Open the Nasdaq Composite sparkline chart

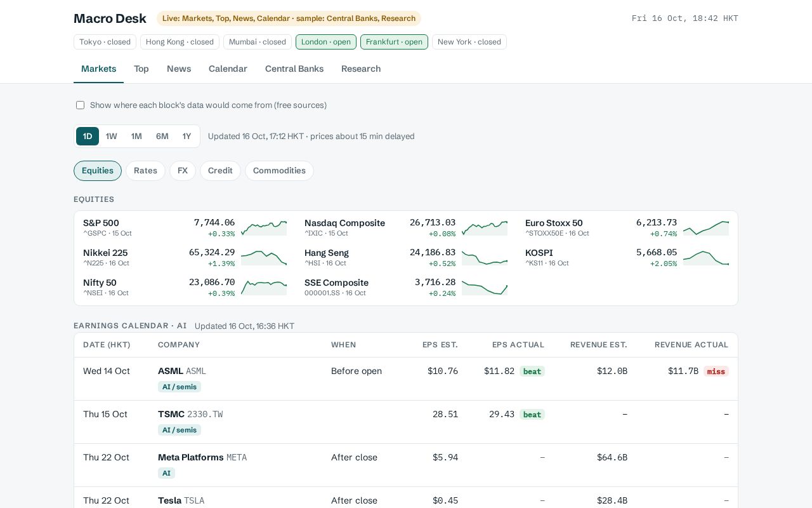click(x=485, y=228)
